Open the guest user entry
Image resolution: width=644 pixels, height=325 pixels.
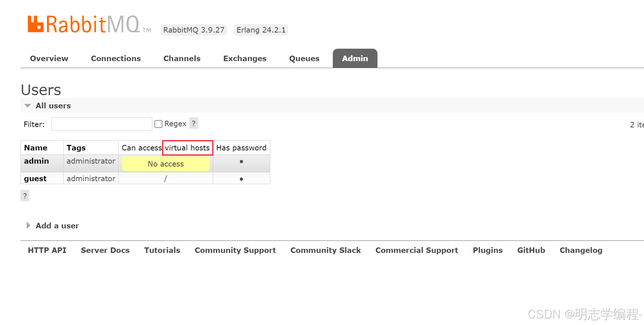pyautogui.click(x=35, y=179)
